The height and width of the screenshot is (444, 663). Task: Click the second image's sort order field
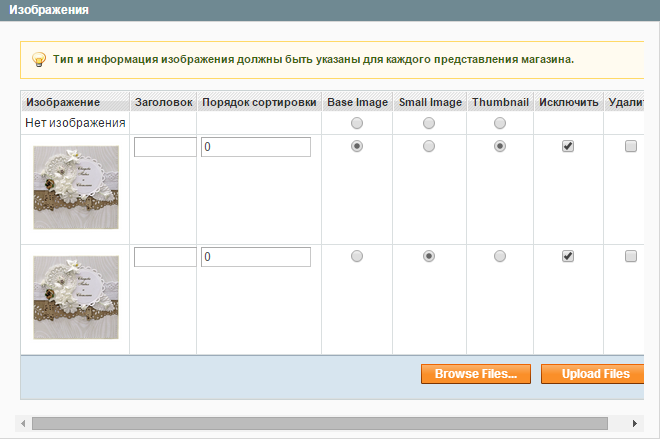click(x=256, y=257)
